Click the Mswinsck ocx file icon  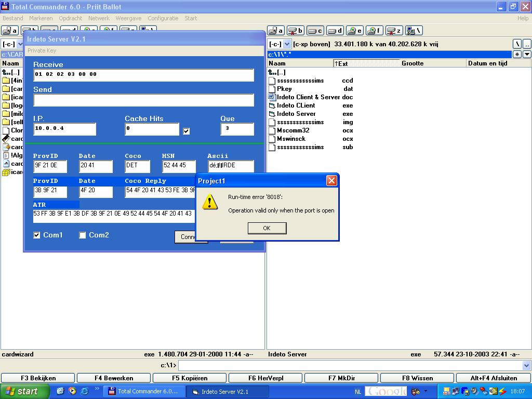click(272, 139)
